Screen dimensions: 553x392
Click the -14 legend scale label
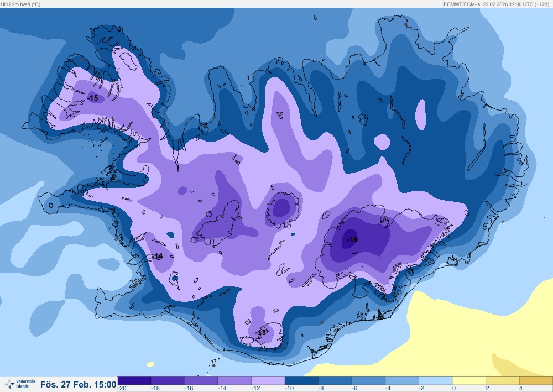point(222,389)
